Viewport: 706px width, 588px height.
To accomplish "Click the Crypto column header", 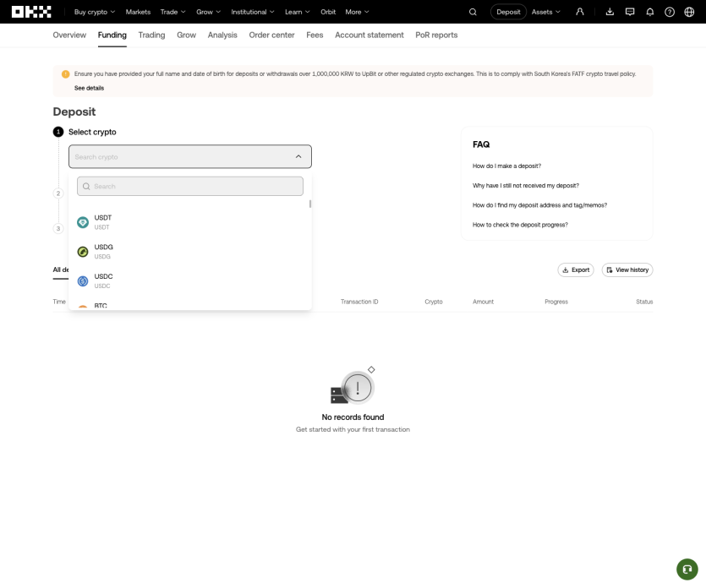I will [434, 302].
